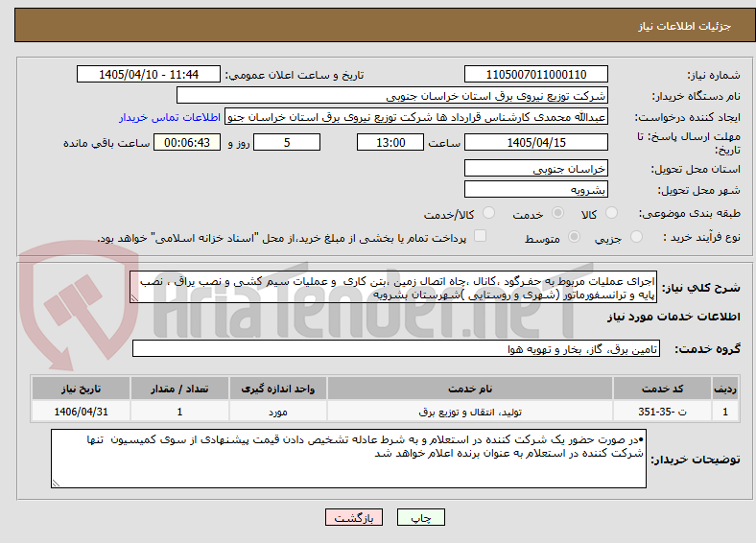
Task: Click the ساعت باقی مانده label
Action: pyautogui.click(x=106, y=143)
